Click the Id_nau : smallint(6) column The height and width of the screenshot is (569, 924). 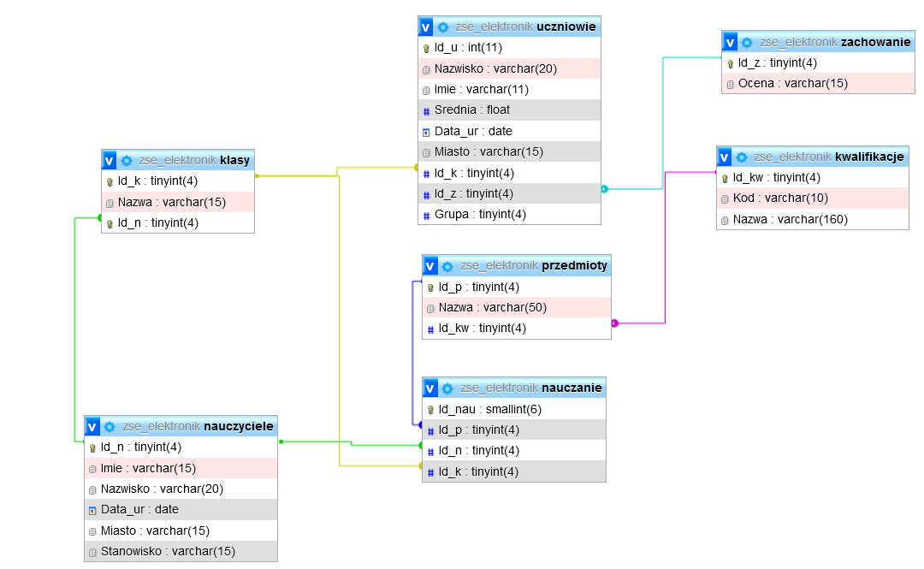coord(489,409)
